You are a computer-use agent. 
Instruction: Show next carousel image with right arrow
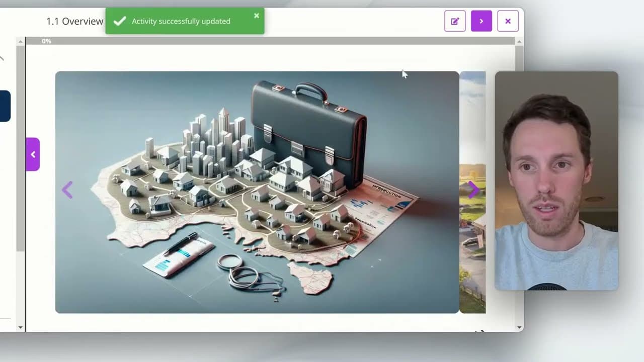473,190
